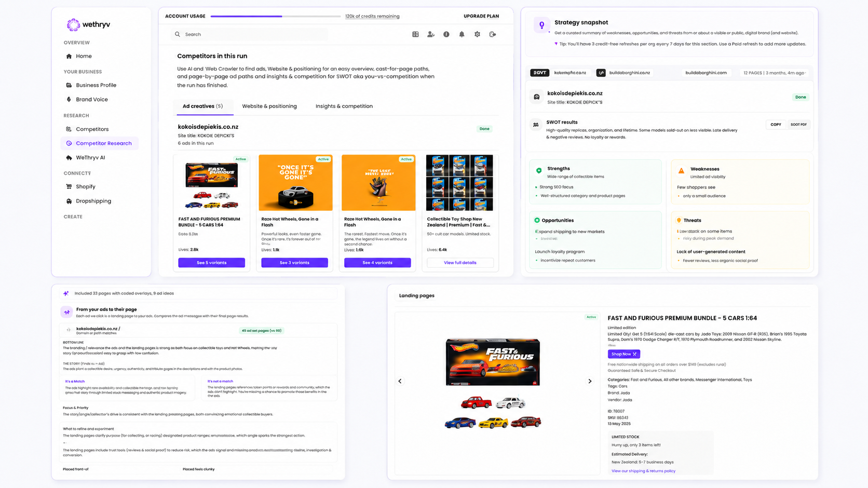Click the 'It's a Match' heading
The height and width of the screenshot is (488, 868).
pyautogui.click(x=75, y=382)
